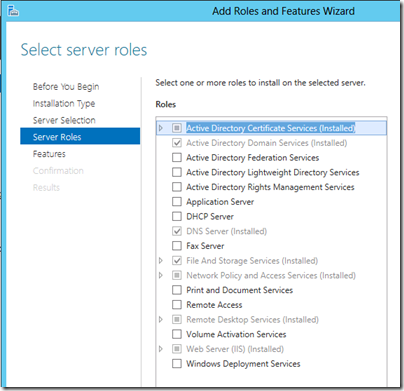Expand File And Storage Services node
This screenshot has height=391, width=404.
pyautogui.click(x=161, y=260)
